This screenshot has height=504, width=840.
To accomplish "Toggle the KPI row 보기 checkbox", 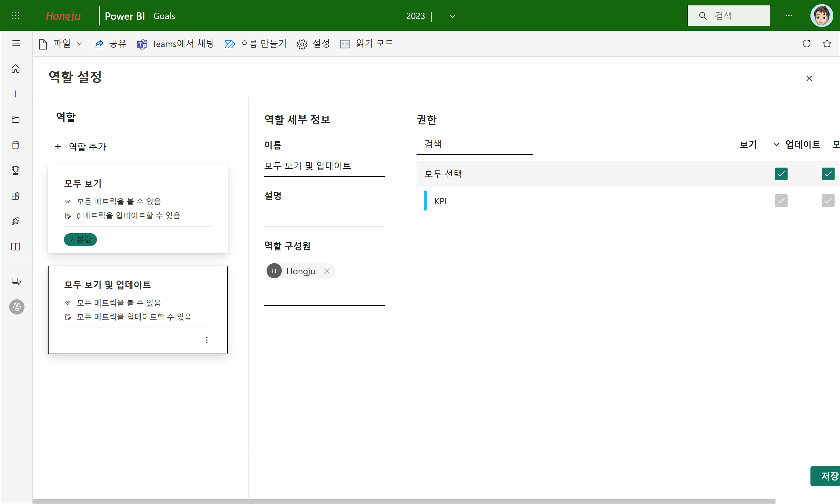I will pos(781,201).
